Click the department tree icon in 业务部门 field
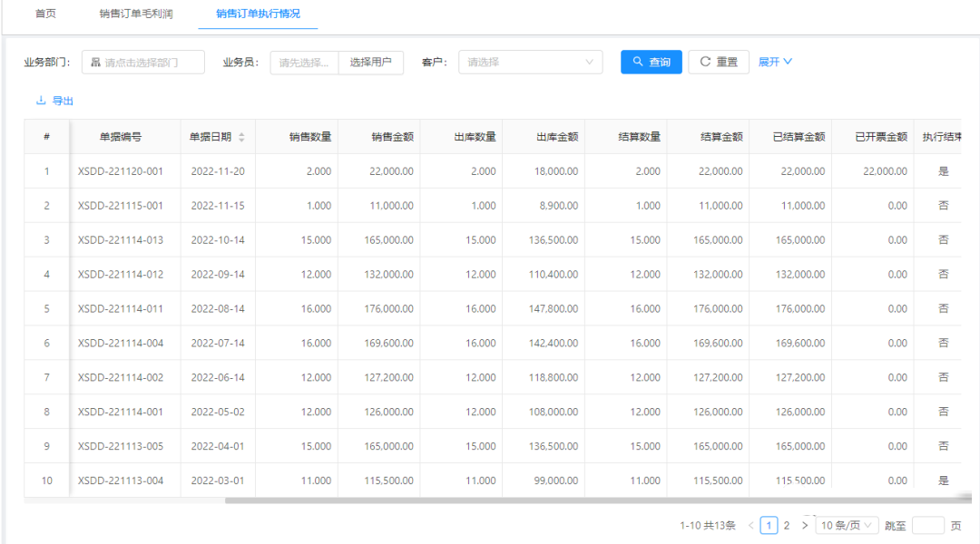980x544 pixels. (x=95, y=63)
